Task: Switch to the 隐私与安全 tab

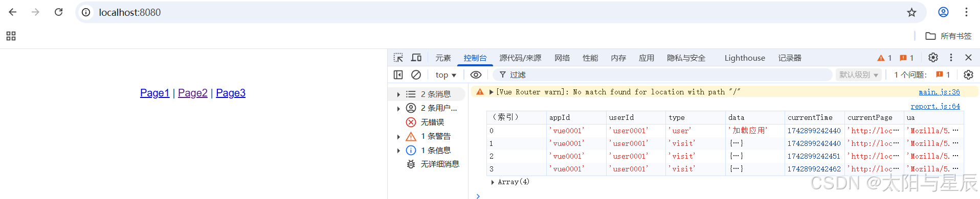Action: pyautogui.click(x=686, y=58)
